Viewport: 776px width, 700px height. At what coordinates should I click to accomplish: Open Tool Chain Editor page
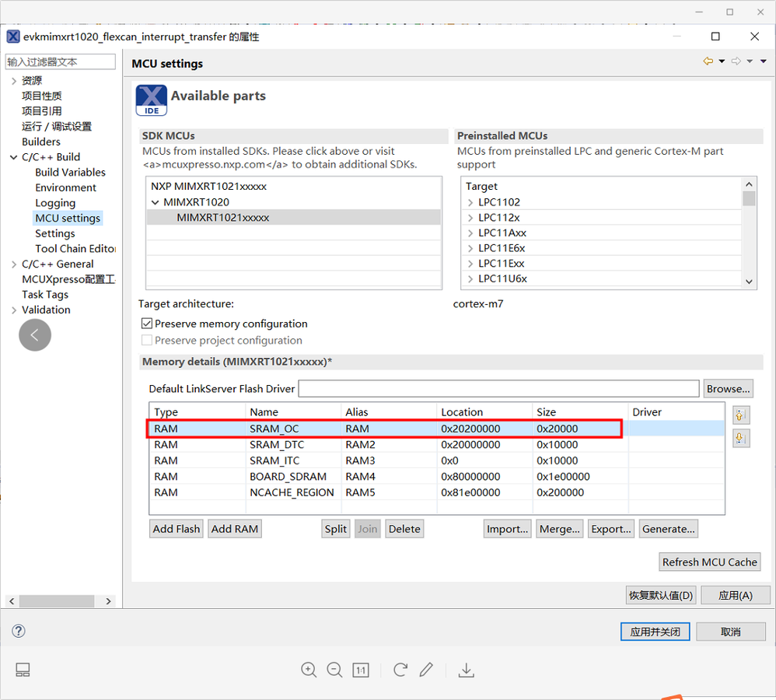click(75, 249)
